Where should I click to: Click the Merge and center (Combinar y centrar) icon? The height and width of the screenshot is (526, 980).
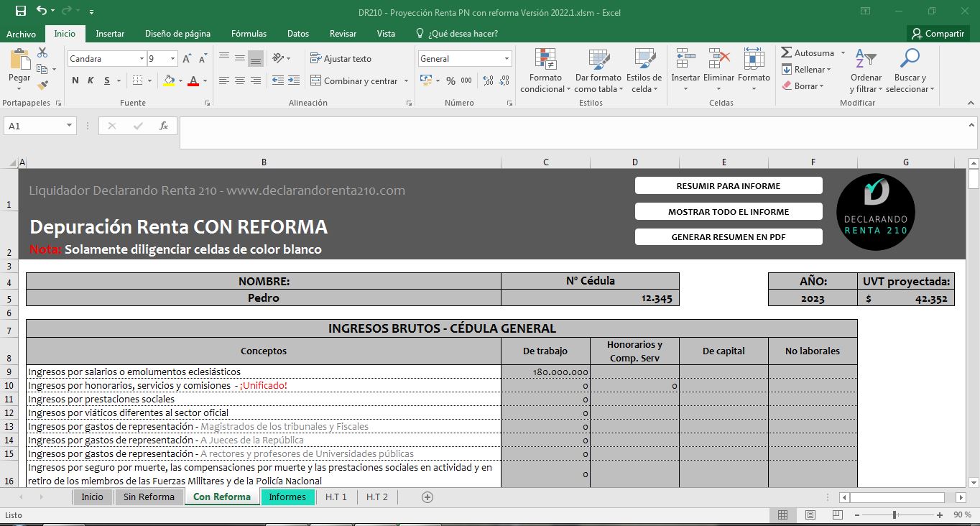click(x=315, y=80)
